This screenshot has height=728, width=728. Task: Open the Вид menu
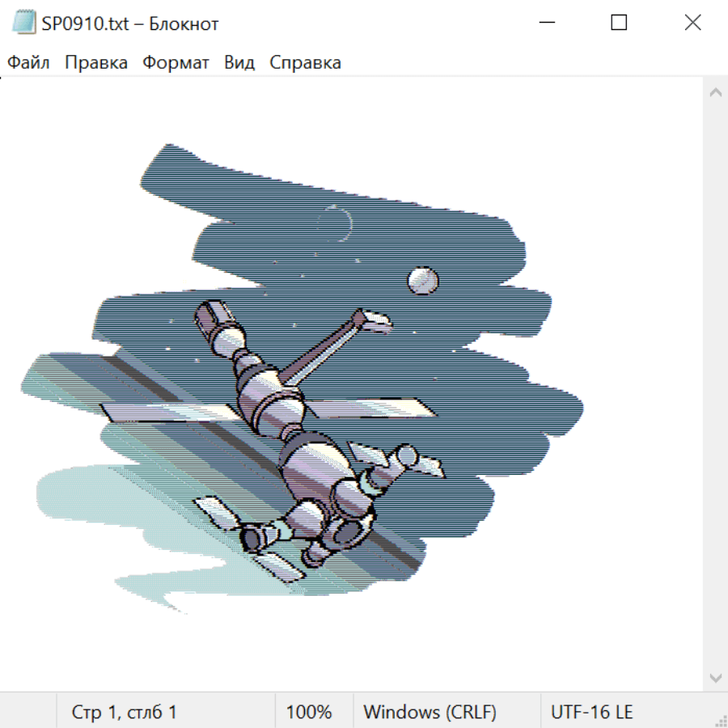(239, 63)
